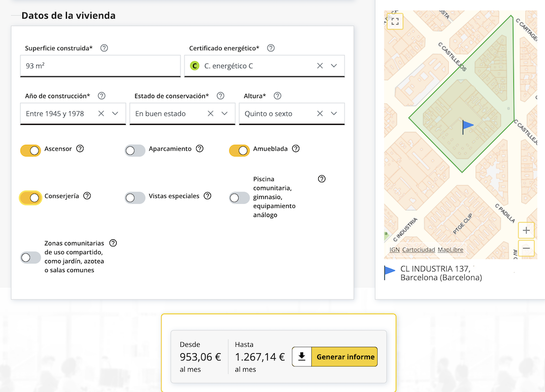Screen dimensions: 545x392
Task: Turn on Vistas especiales switch
Action: tap(135, 198)
